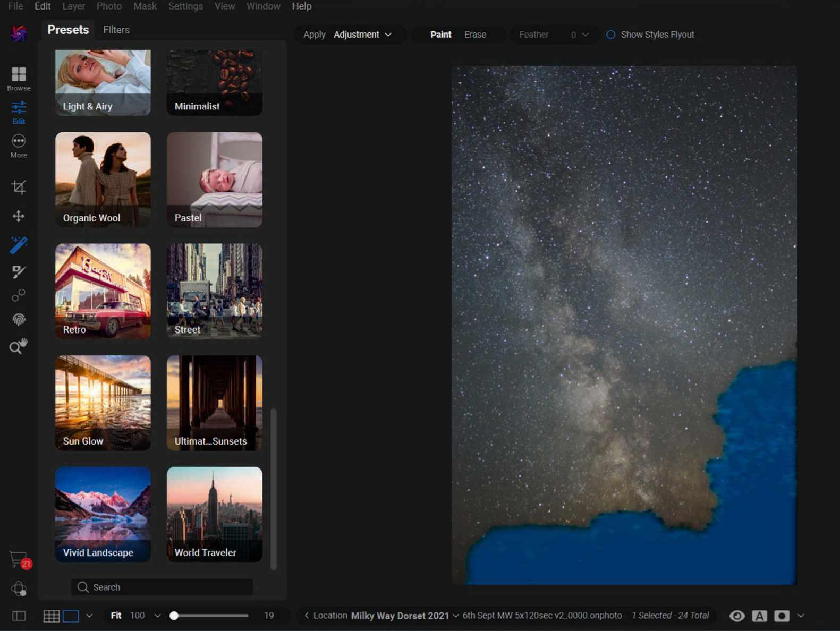Select the fingerprint retouch tool
840x631 pixels.
point(19,319)
